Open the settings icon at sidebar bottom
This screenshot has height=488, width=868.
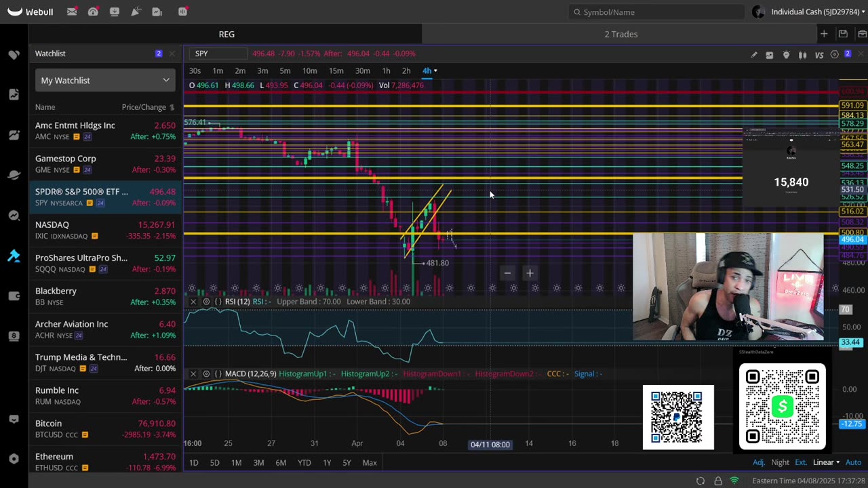14,459
